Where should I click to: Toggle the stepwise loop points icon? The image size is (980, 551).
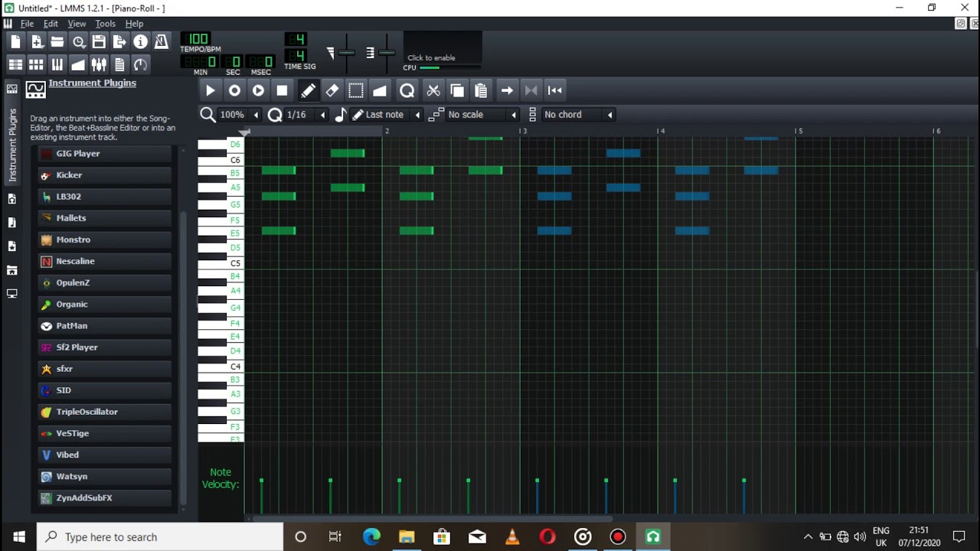(531, 90)
